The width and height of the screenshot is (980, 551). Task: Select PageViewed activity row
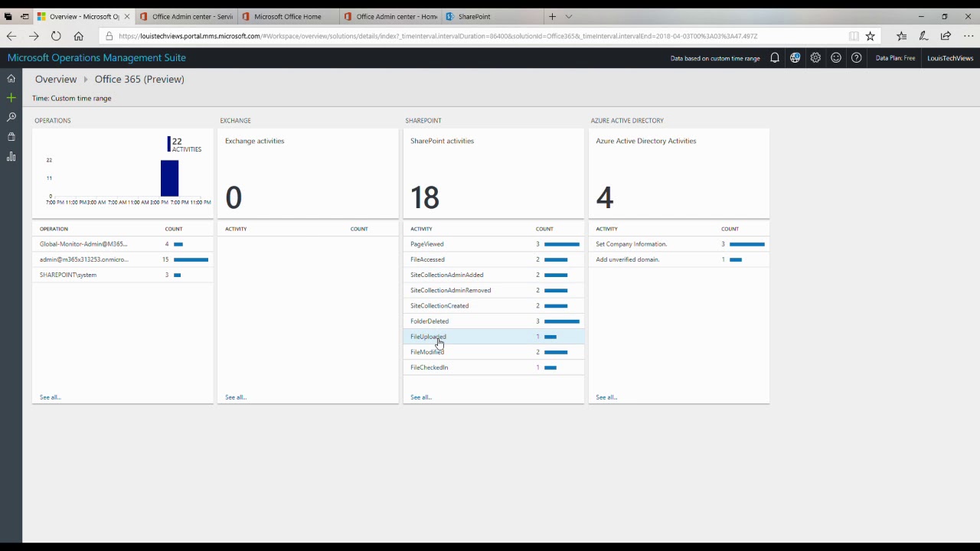(x=494, y=244)
